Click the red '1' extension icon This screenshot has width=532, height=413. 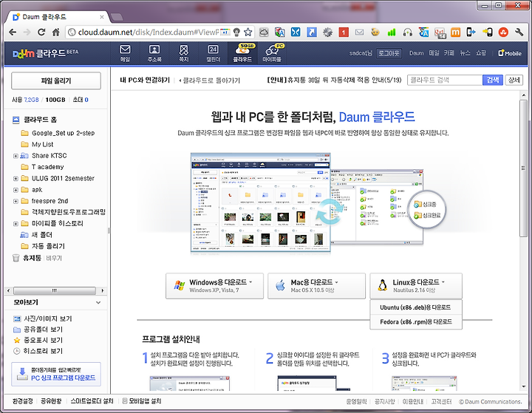344,33
